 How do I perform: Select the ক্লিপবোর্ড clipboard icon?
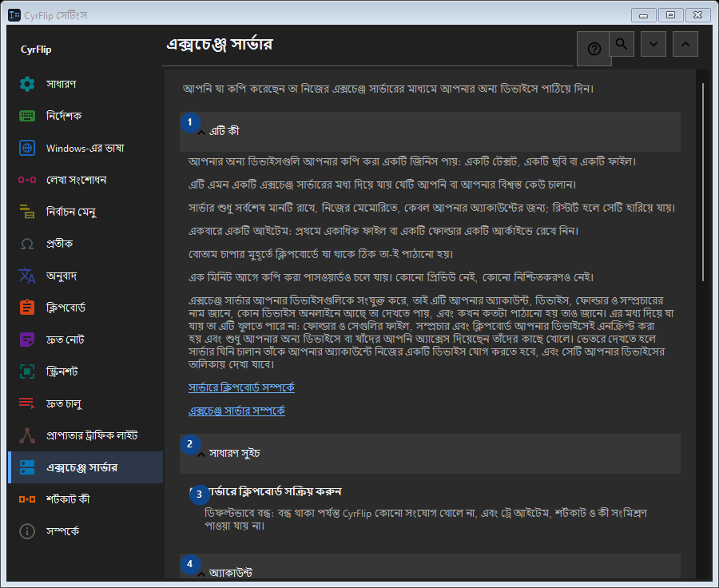(x=27, y=308)
